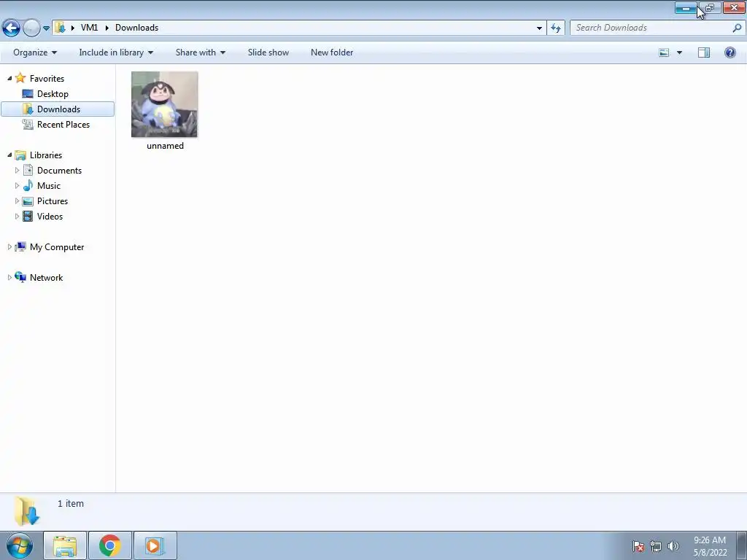
Task: Start the Slide show
Action: click(268, 52)
